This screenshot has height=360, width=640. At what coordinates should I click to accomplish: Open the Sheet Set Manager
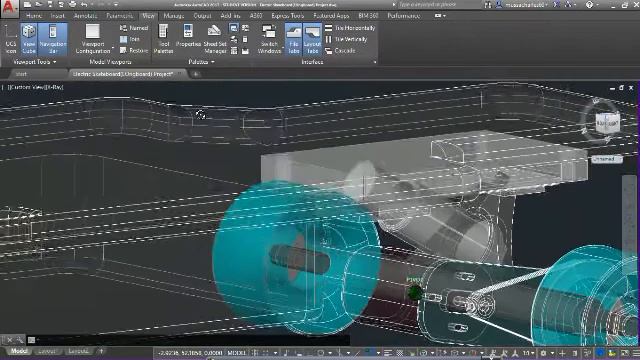pyautogui.click(x=215, y=40)
